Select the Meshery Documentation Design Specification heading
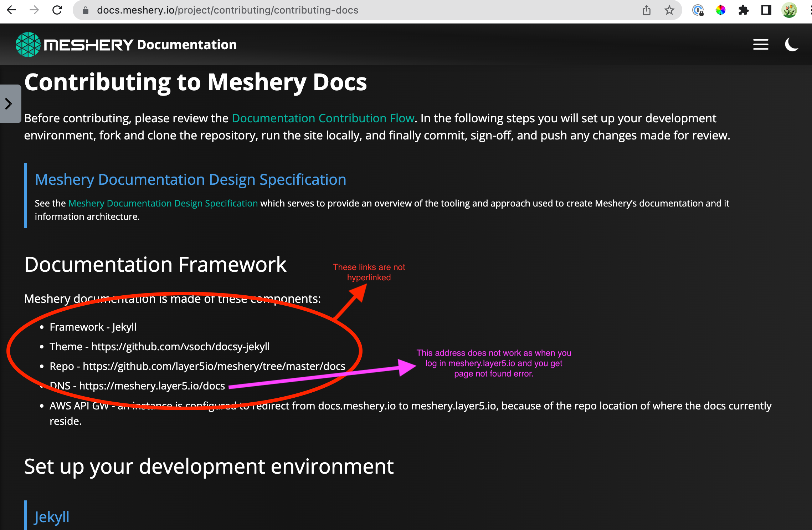 click(190, 179)
